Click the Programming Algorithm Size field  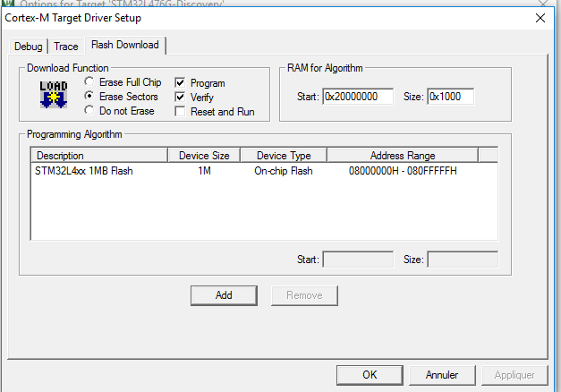click(x=463, y=260)
